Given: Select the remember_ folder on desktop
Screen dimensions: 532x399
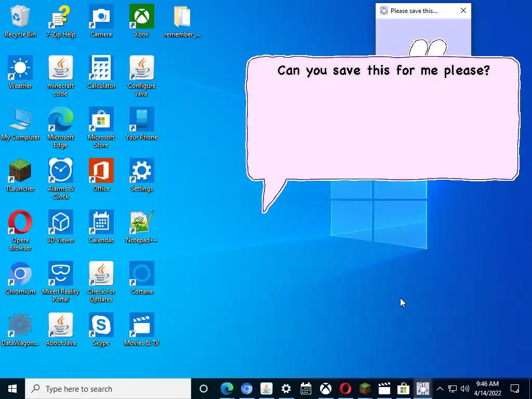Looking at the screenshot, I should click(x=182, y=21).
